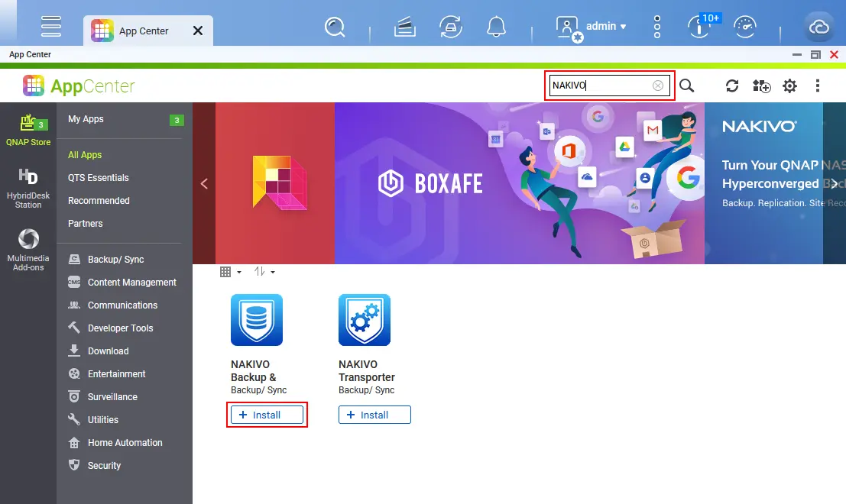Open the background tasks icon in top bar
The height and width of the screenshot is (504, 846).
404,27
